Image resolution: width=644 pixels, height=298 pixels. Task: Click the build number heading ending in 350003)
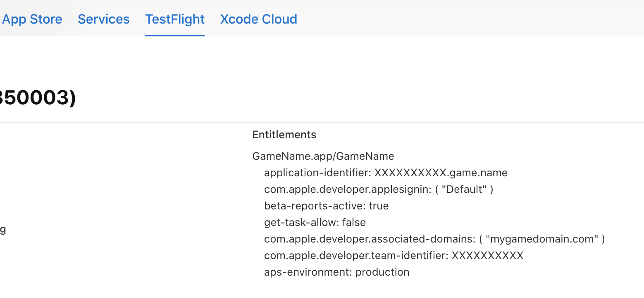click(x=37, y=98)
